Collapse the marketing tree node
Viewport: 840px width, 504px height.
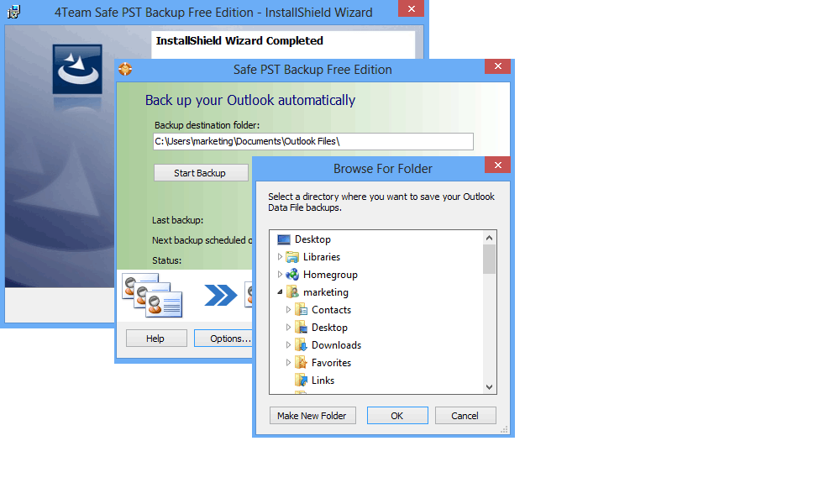click(280, 292)
